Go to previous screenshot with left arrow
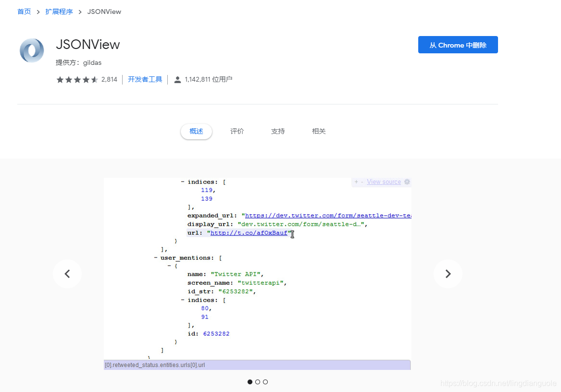The width and height of the screenshot is (561, 392). pyautogui.click(x=67, y=274)
